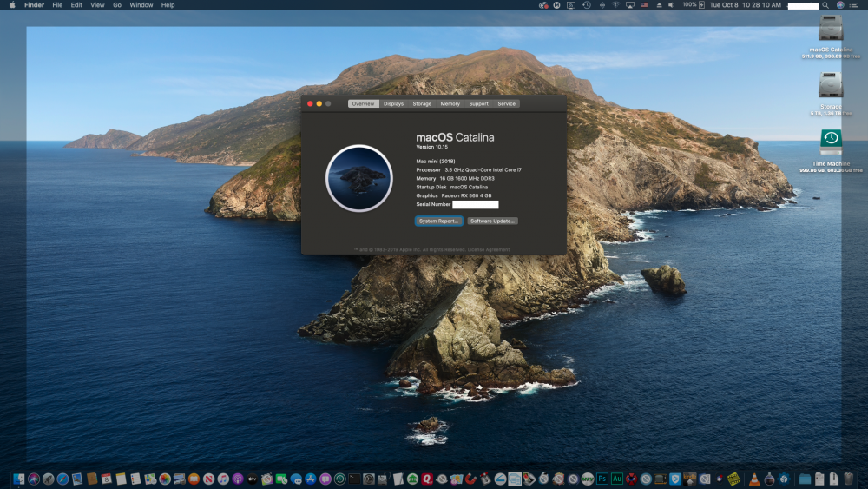This screenshot has width=868, height=489.
Task: Switch to the Memory tab
Action: click(x=450, y=103)
